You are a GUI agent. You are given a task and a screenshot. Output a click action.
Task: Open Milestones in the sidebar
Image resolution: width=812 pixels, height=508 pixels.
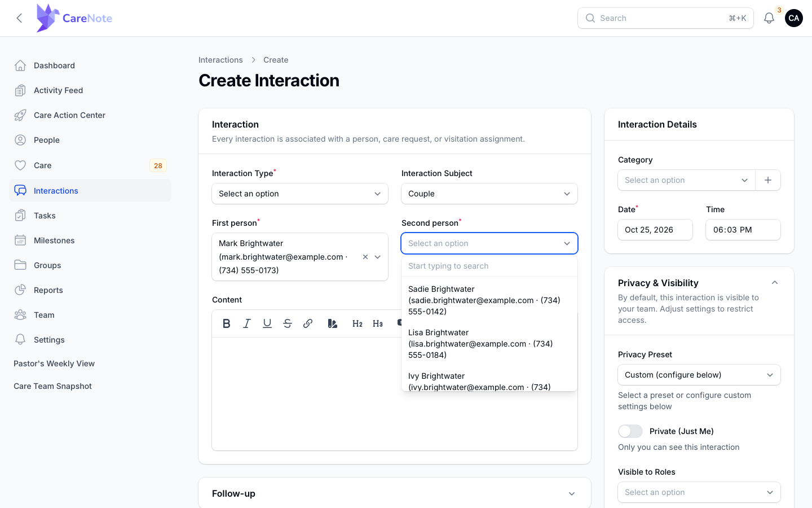click(x=90, y=240)
